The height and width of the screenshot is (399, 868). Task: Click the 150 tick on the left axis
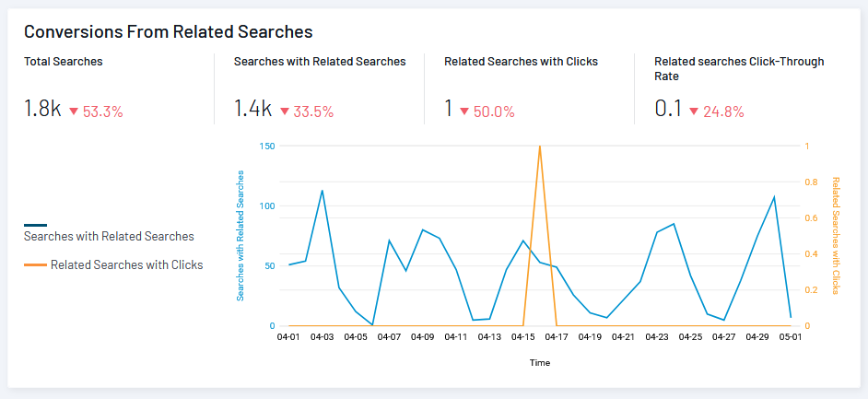click(267, 147)
